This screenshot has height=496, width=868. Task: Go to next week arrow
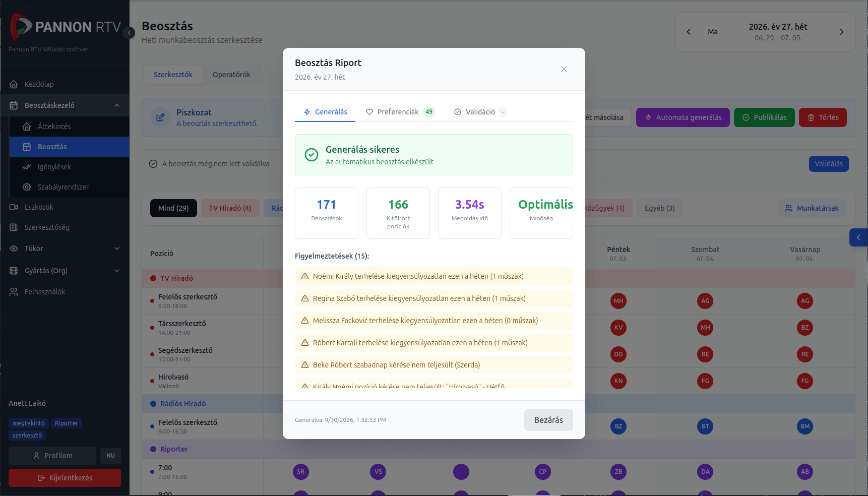click(841, 32)
